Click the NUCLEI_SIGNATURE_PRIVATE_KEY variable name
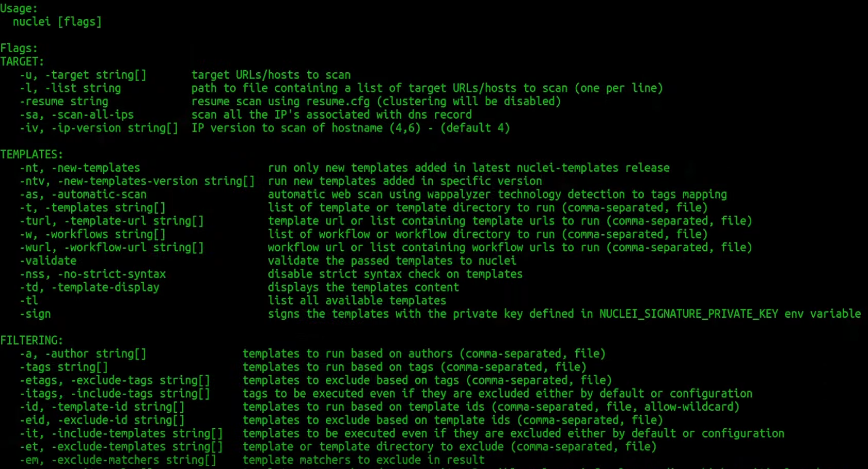 click(688, 314)
